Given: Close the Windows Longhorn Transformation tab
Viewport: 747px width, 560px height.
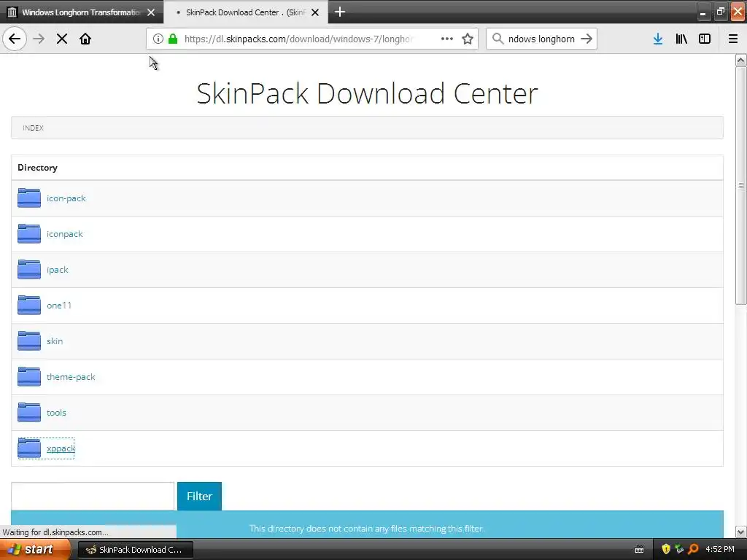Looking at the screenshot, I should point(151,12).
